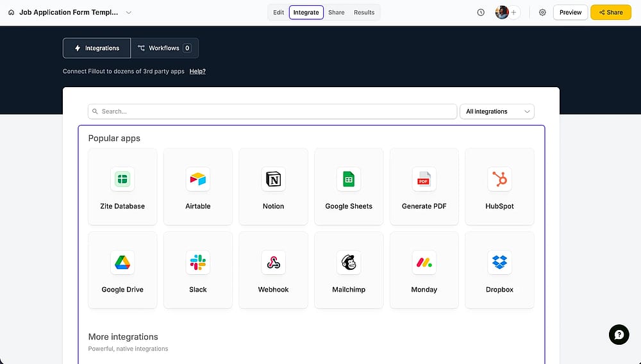This screenshot has height=364, width=641.
Task: Click 'Powerful, native integrations' subtitle
Action: click(128, 349)
